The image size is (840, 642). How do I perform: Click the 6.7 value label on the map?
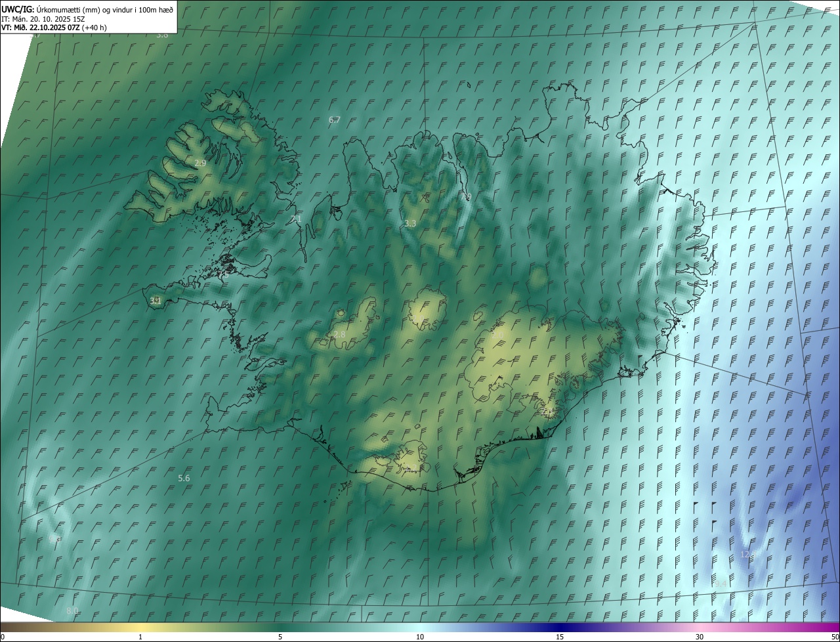(335, 119)
